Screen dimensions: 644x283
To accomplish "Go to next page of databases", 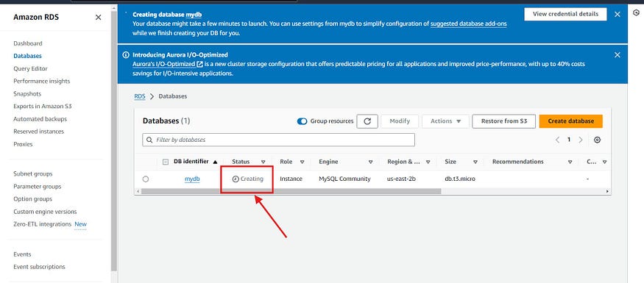I will 581,140.
